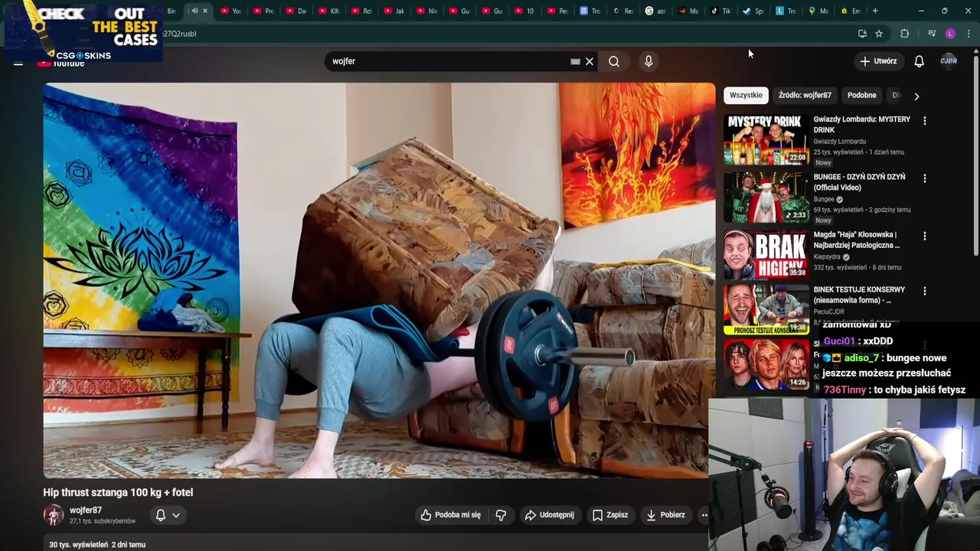The image size is (980, 551).
Task: Switch to the Bin browser tab
Action: (172, 11)
